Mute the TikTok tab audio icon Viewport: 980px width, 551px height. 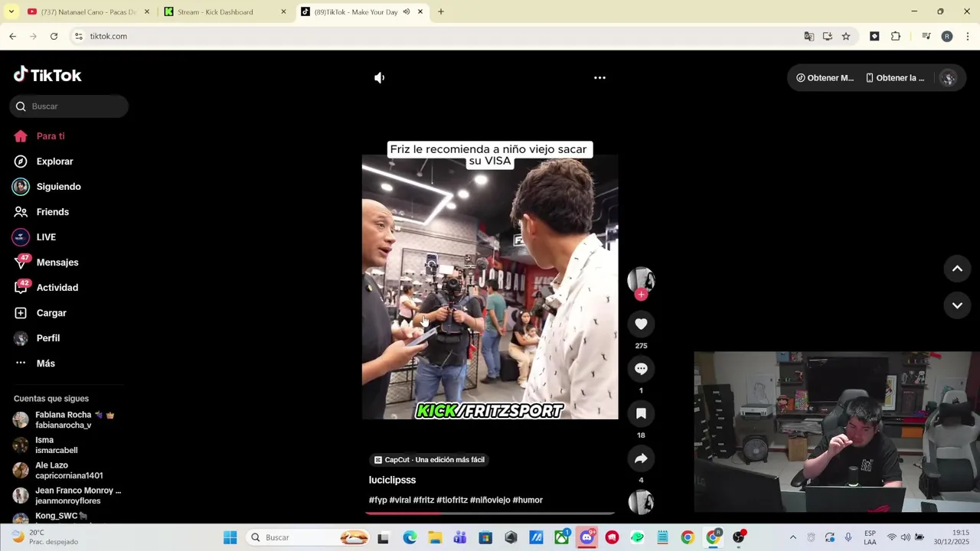pos(407,11)
